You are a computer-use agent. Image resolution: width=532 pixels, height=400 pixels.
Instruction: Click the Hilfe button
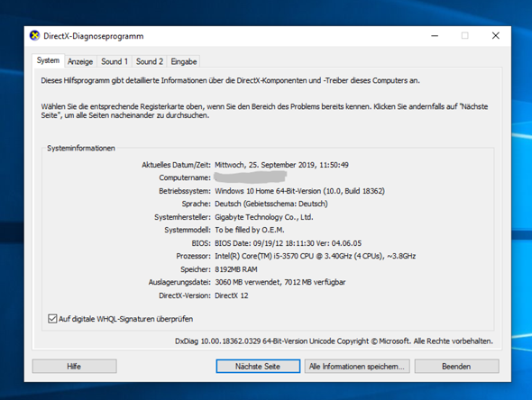(x=74, y=366)
